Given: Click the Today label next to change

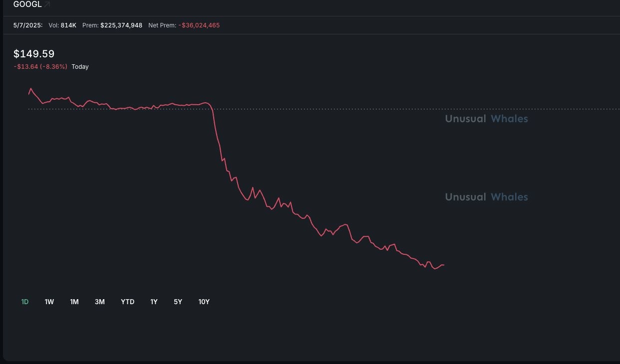Looking at the screenshot, I should (80, 67).
